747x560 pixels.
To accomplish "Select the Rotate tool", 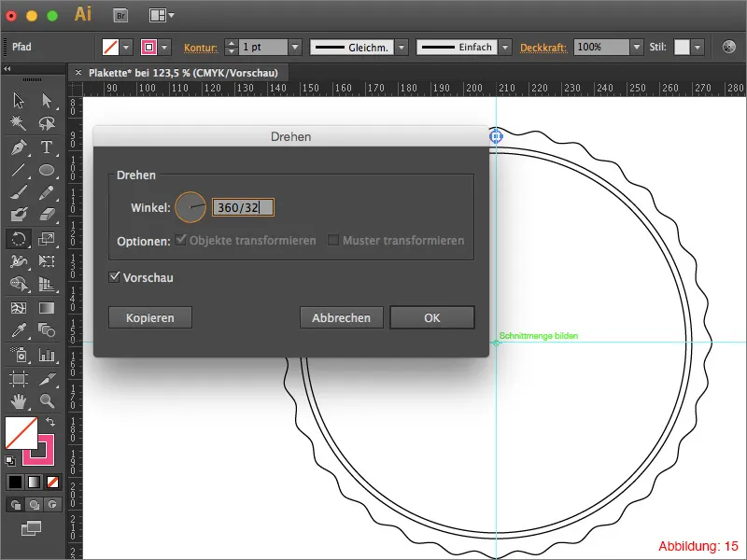I will pyautogui.click(x=19, y=239).
